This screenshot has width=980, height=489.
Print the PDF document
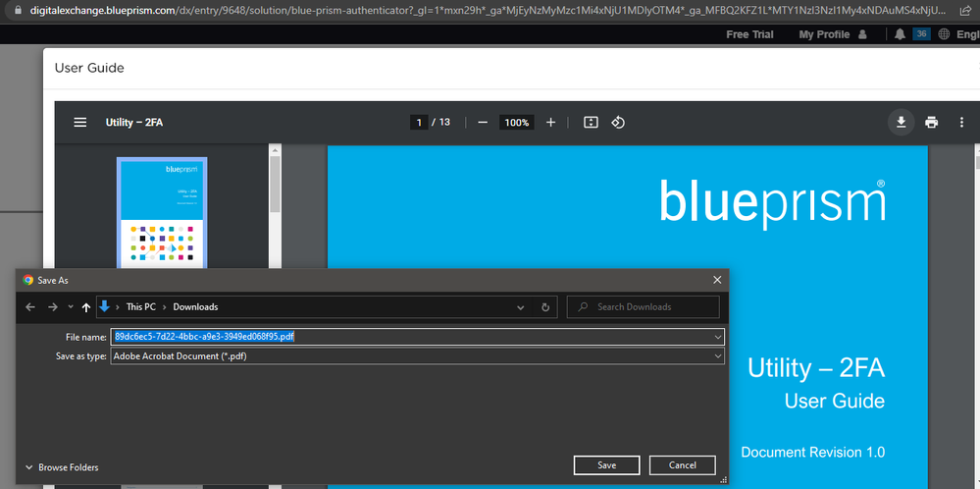click(x=932, y=123)
